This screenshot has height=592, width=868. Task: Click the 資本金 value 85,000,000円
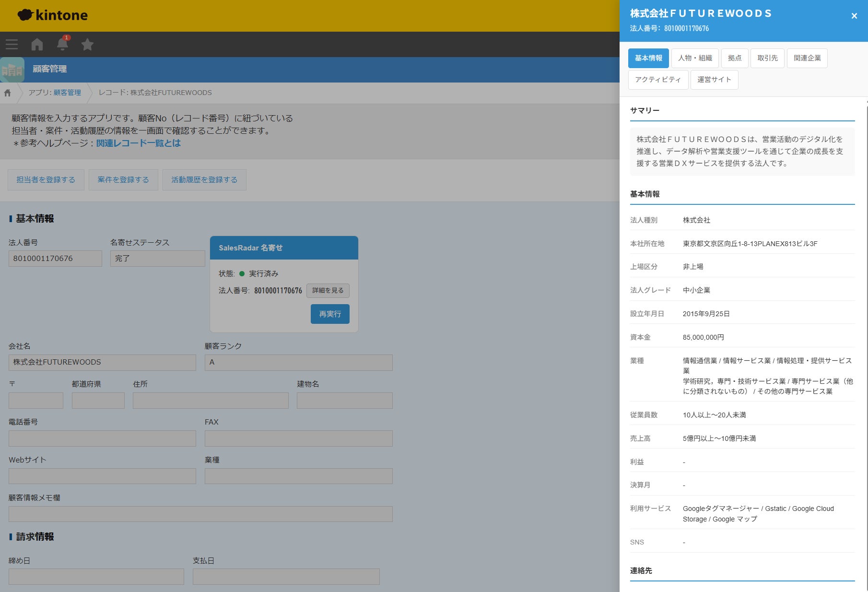coord(704,337)
